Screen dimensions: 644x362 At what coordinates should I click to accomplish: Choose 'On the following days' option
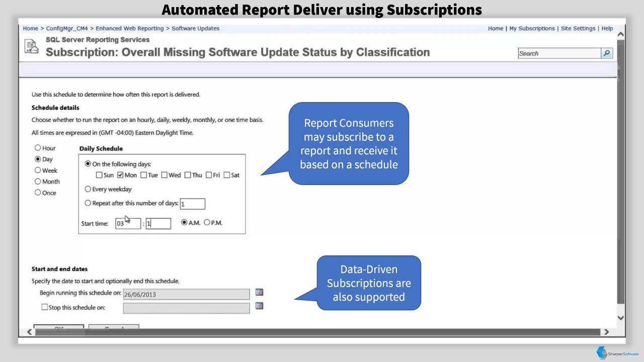coord(88,164)
